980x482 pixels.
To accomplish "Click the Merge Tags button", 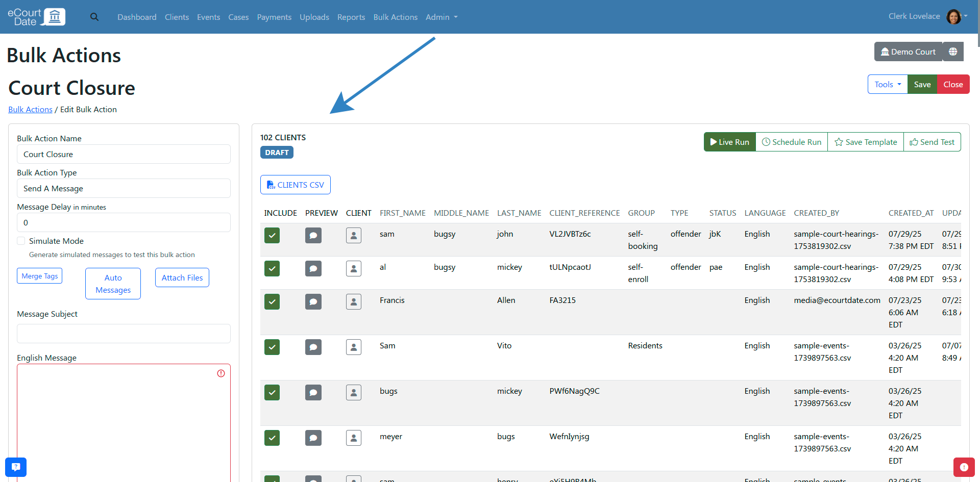I will click(40, 276).
